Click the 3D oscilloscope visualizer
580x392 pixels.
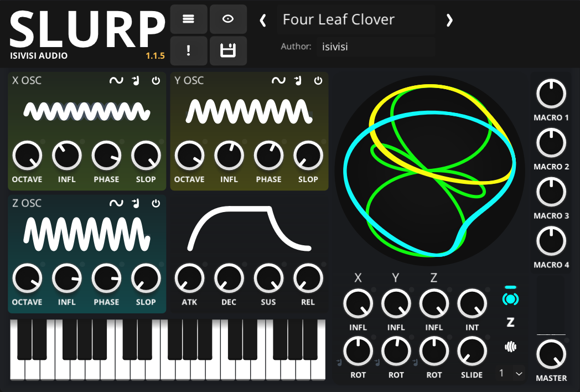[x=430, y=171]
